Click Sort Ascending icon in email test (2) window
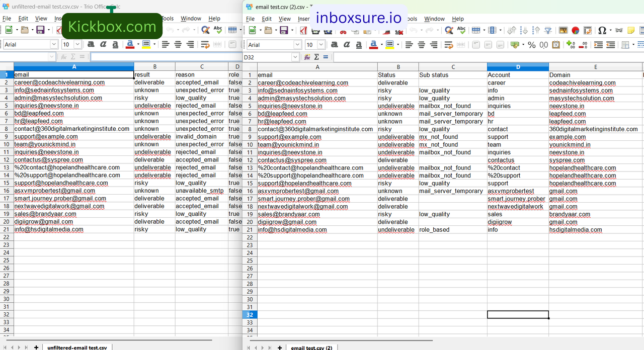This screenshot has height=350, width=644. pos(524,30)
